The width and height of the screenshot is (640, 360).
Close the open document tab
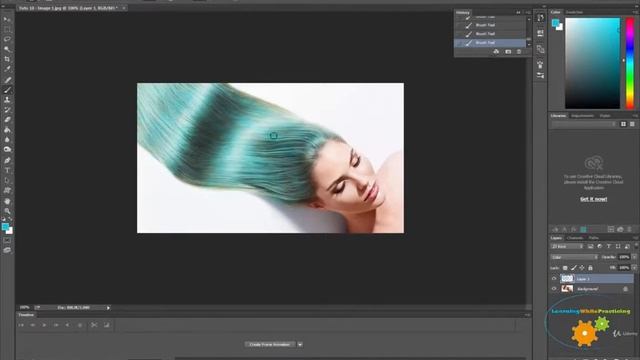click(x=124, y=8)
